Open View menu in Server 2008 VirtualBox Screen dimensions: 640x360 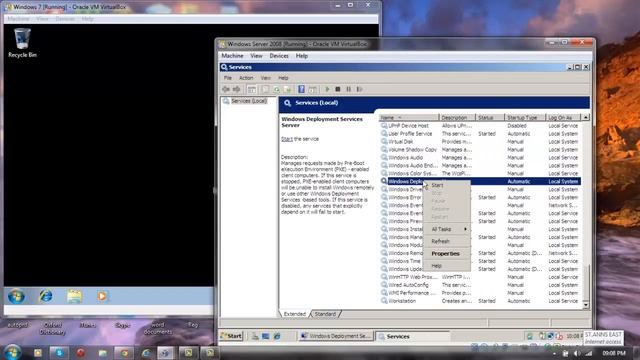tap(256, 56)
